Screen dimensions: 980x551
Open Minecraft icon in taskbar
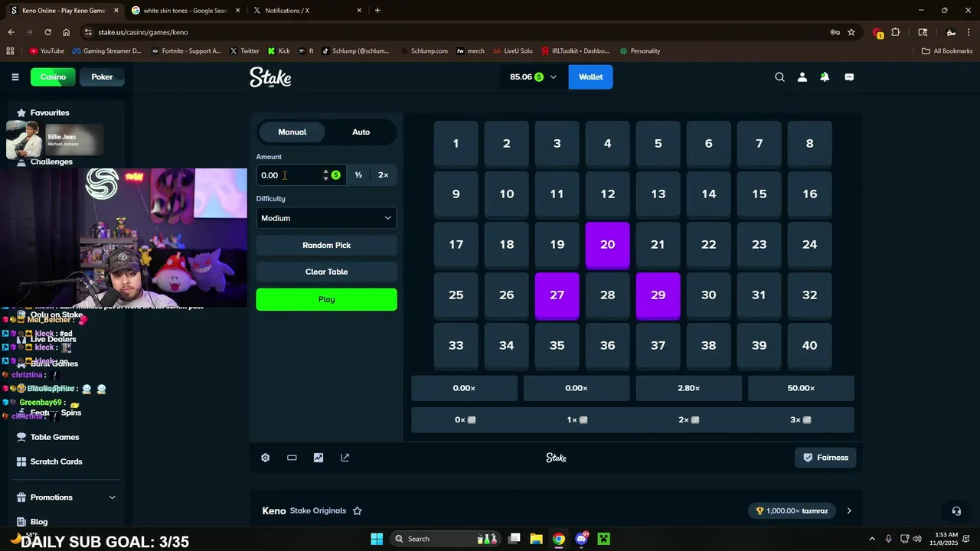tap(604, 539)
